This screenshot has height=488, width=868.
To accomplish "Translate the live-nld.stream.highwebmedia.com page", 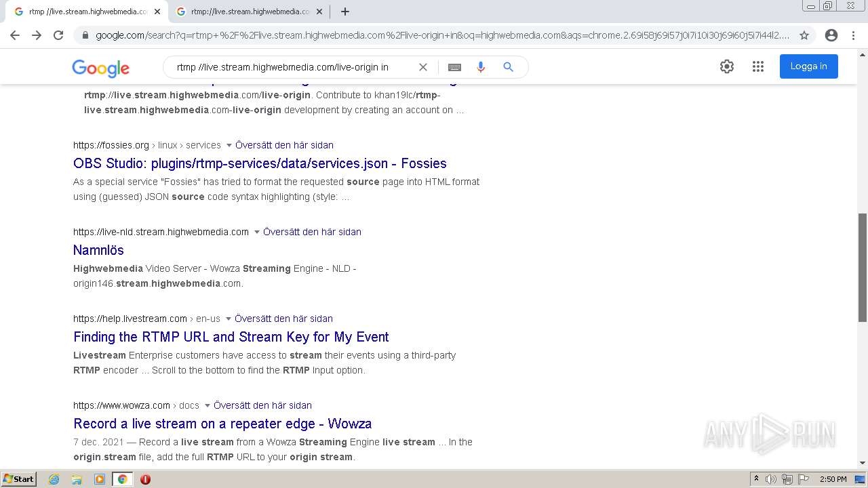I will [312, 232].
